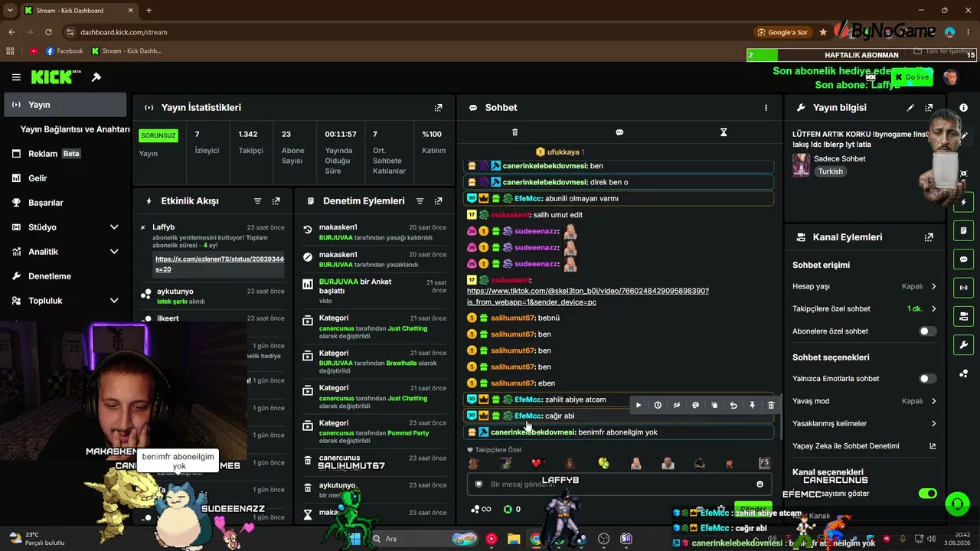Screen dimensions: 980x551
Task: Click the SORUNSUZ stream status badge
Action: click(x=158, y=135)
